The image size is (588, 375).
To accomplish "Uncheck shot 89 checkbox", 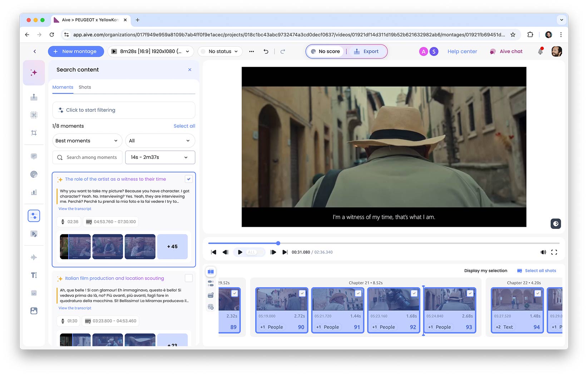I will click(234, 293).
